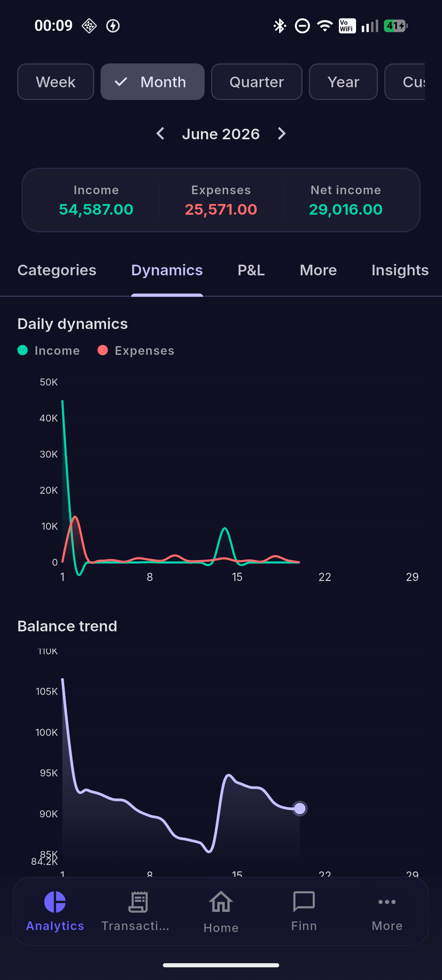Tap the diamond-shaped status bar icon

coord(89,26)
